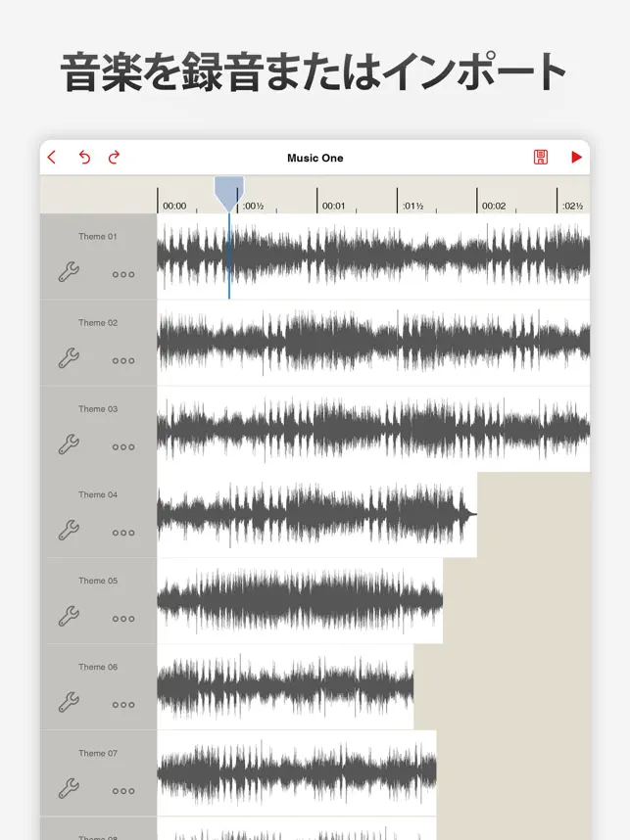
Task: Open Theme 03 wrench settings
Action: coord(69,444)
